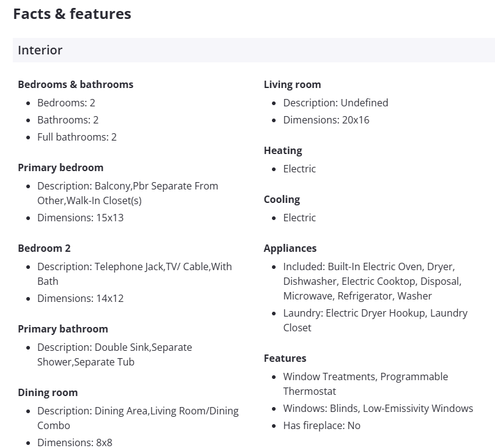The image size is (495, 448).
Task: Click the "Bedroom 2" subheading
Action: (x=44, y=248)
